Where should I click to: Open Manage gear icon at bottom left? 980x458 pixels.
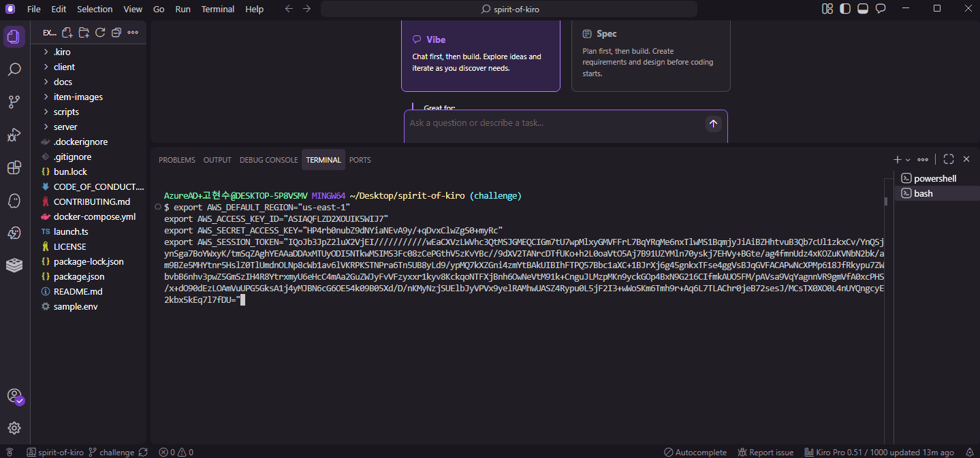tap(14, 428)
